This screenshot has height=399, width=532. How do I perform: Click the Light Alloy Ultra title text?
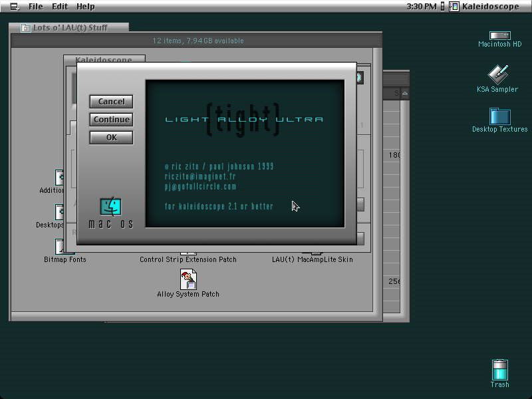[244, 120]
